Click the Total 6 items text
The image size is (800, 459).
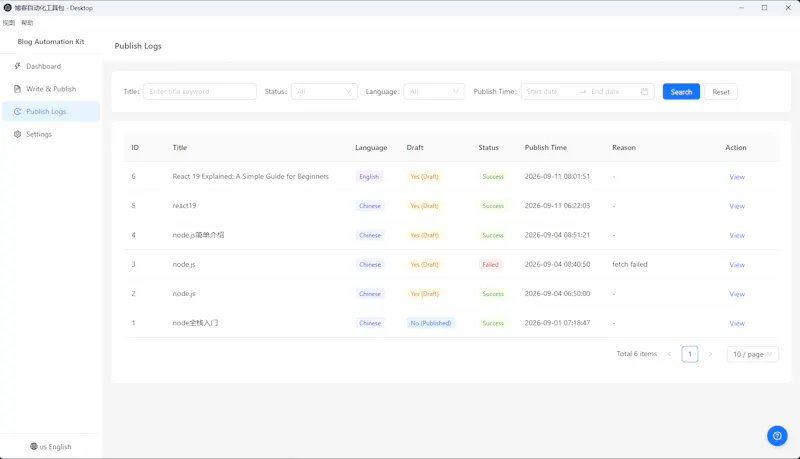coord(637,354)
